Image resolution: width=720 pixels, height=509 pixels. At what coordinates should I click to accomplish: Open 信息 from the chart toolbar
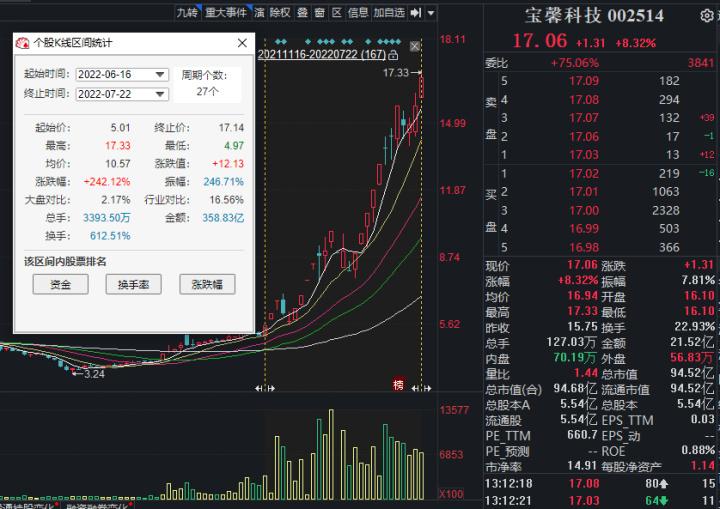(358, 12)
